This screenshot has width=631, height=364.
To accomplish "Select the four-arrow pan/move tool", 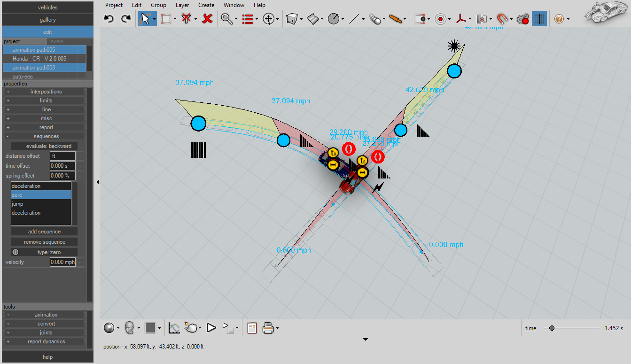I will pyautogui.click(x=268, y=19).
